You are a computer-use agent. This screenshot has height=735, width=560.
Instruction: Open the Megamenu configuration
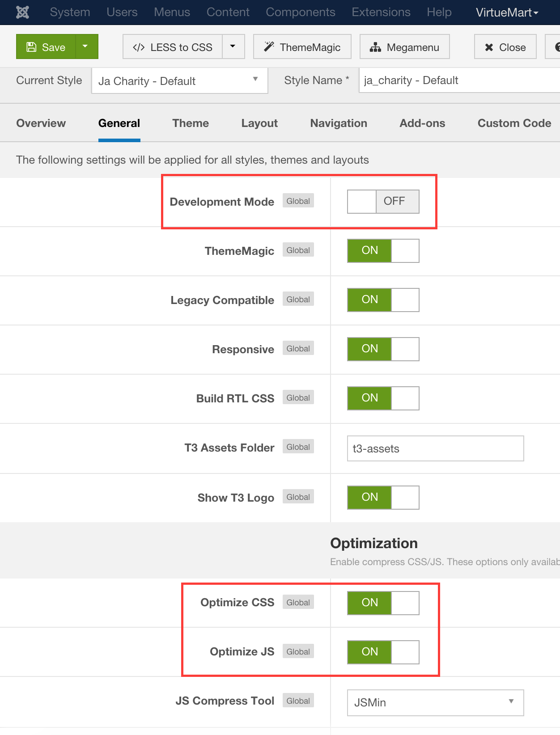pos(405,47)
